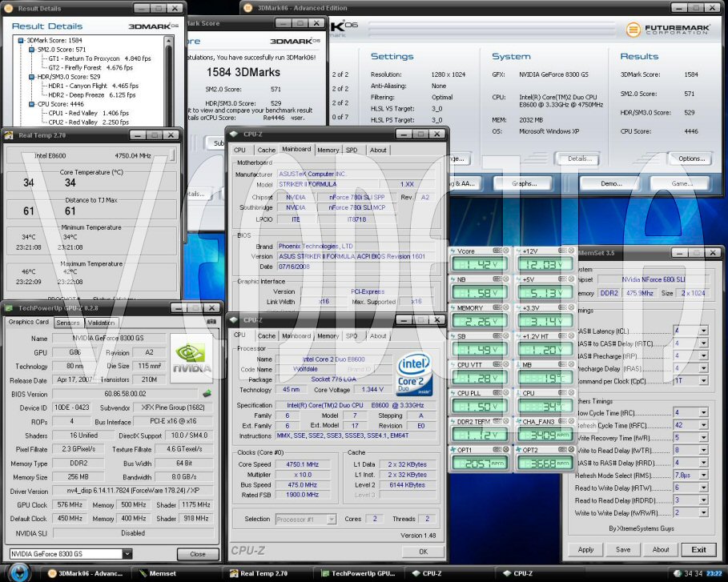Viewport: 728px width, 582px height.
Task: Collapse the 3DMark Score tree node
Action: click(x=21, y=40)
